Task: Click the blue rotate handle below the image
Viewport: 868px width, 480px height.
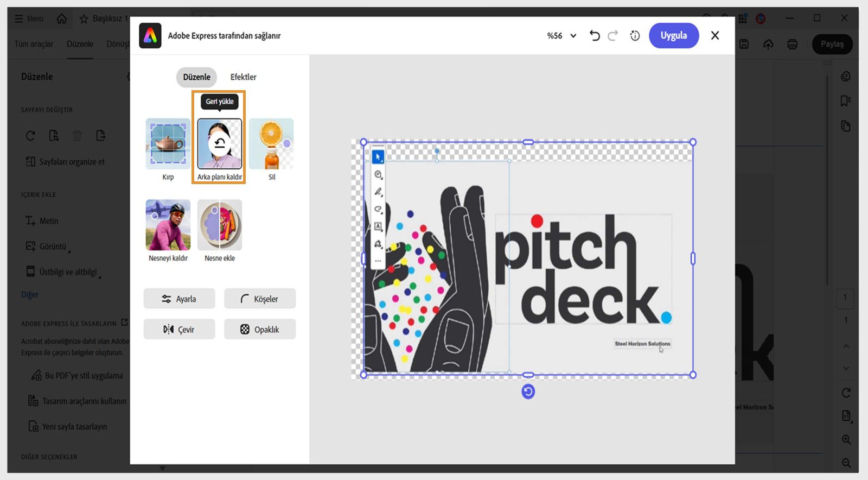Action: tap(528, 391)
